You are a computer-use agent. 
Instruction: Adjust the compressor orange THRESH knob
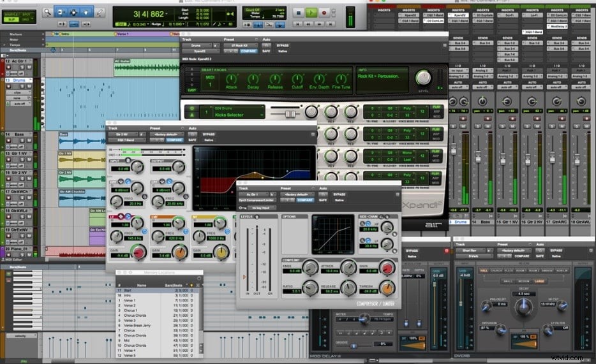click(387, 289)
